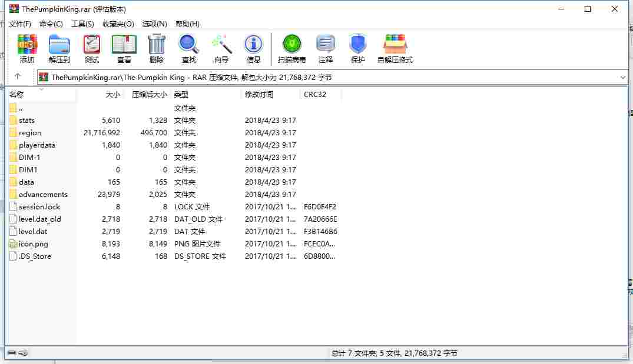
Task: Click the drive icon in status bar
Action: [12, 353]
